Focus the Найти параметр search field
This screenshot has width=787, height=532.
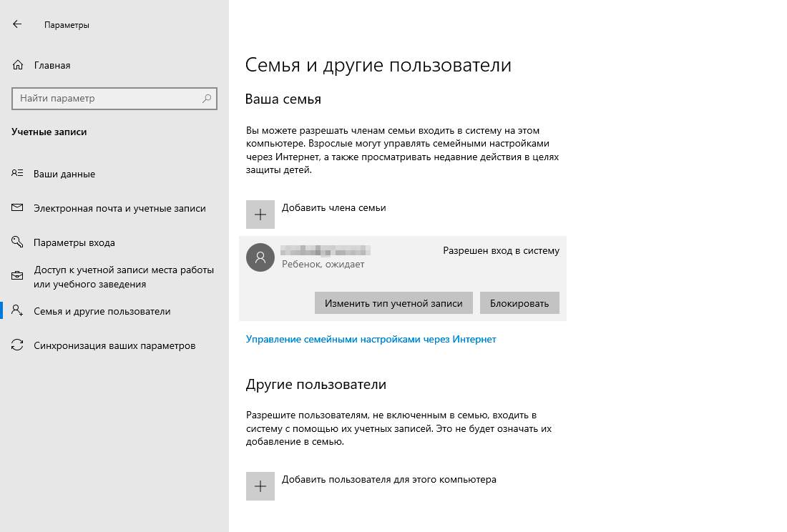pos(114,98)
